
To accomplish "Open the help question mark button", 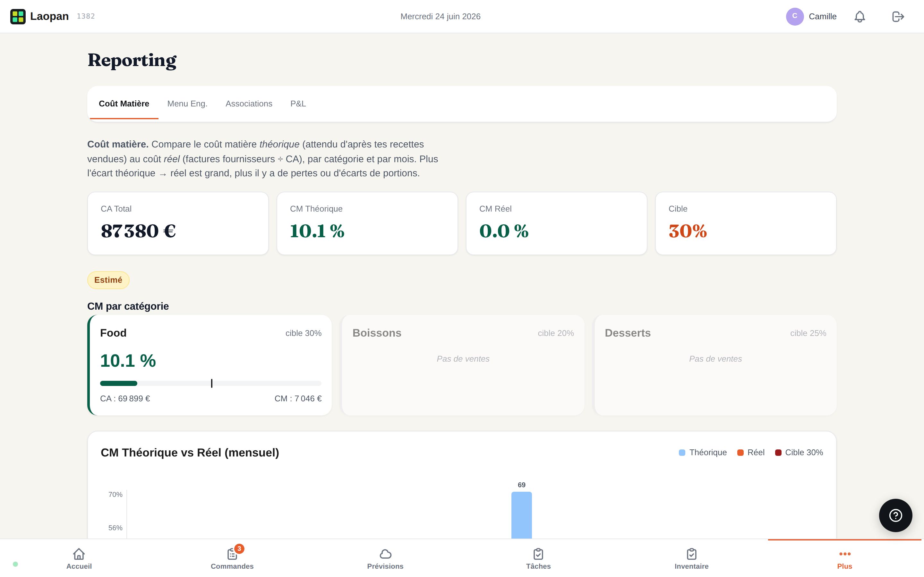I will coord(895,515).
